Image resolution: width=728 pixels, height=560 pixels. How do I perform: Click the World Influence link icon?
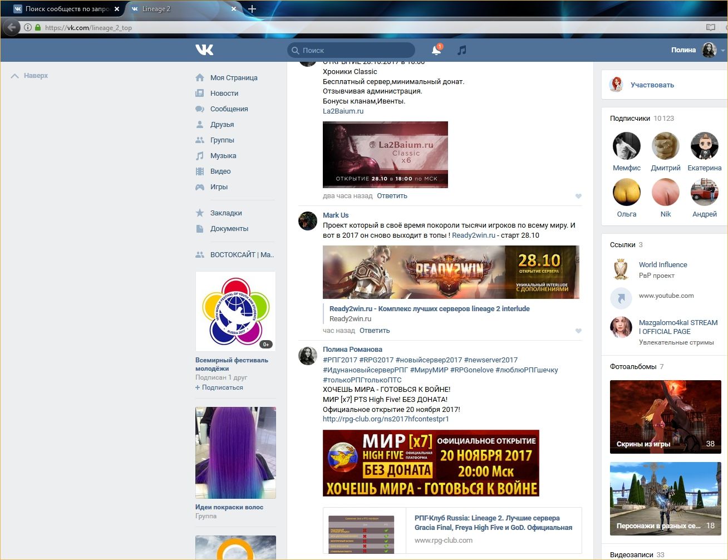pyautogui.click(x=621, y=269)
